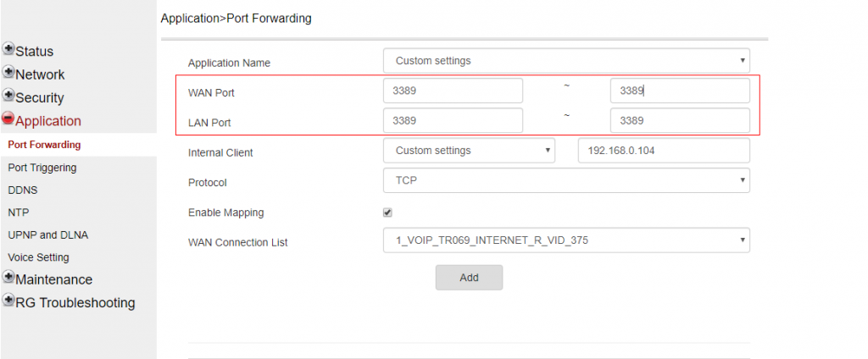The width and height of the screenshot is (868, 359).
Task: Open the Internal Client dropdown
Action: pos(469,151)
